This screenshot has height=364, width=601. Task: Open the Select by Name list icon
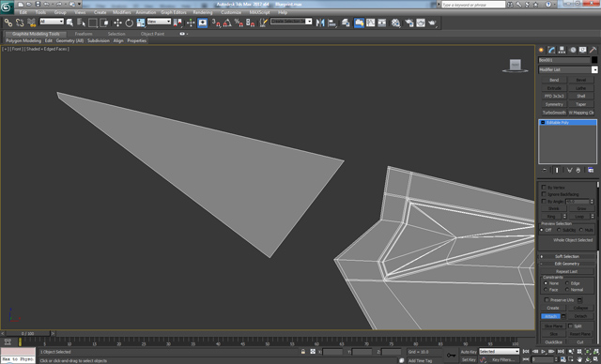click(x=82, y=23)
